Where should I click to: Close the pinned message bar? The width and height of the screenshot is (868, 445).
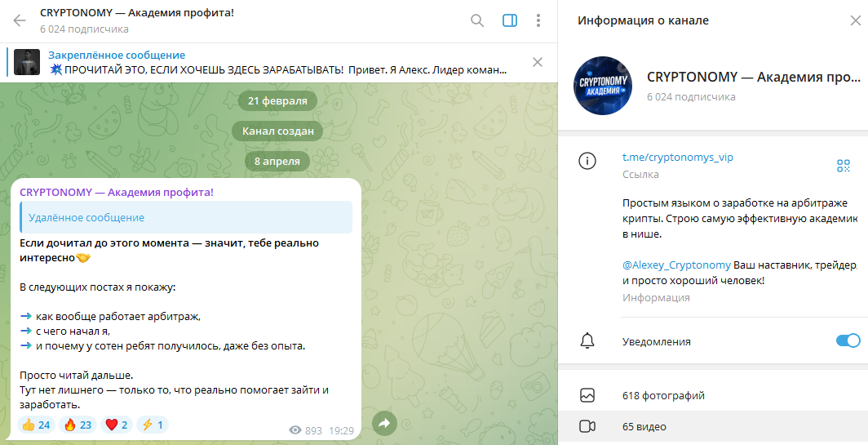point(537,62)
